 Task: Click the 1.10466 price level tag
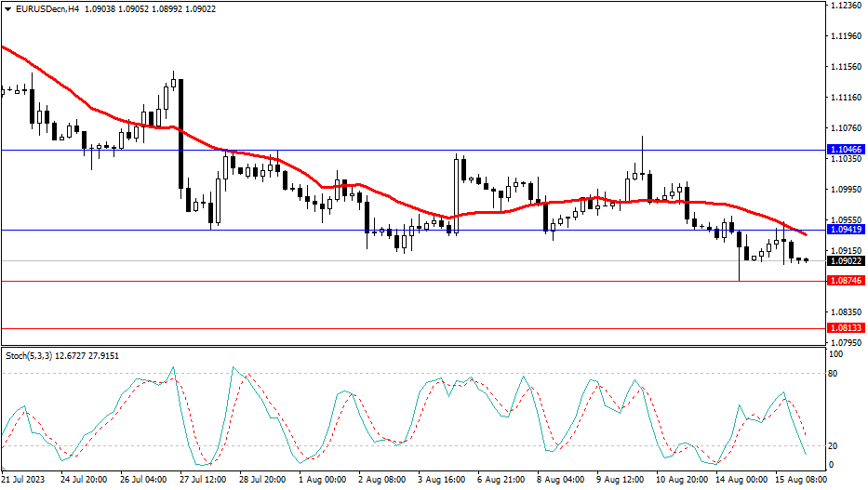(845, 150)
